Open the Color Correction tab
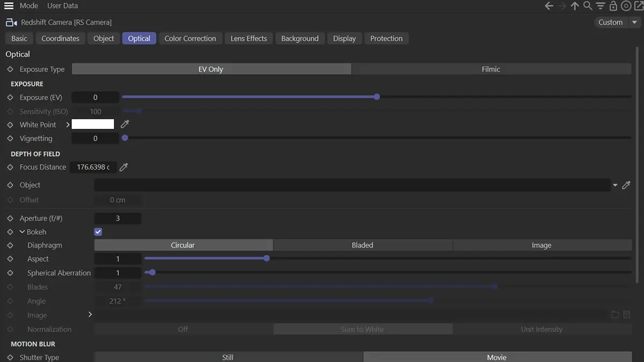The width and height of the screenshot is (644, 362). pyautogui.click(x=190, y=39)
